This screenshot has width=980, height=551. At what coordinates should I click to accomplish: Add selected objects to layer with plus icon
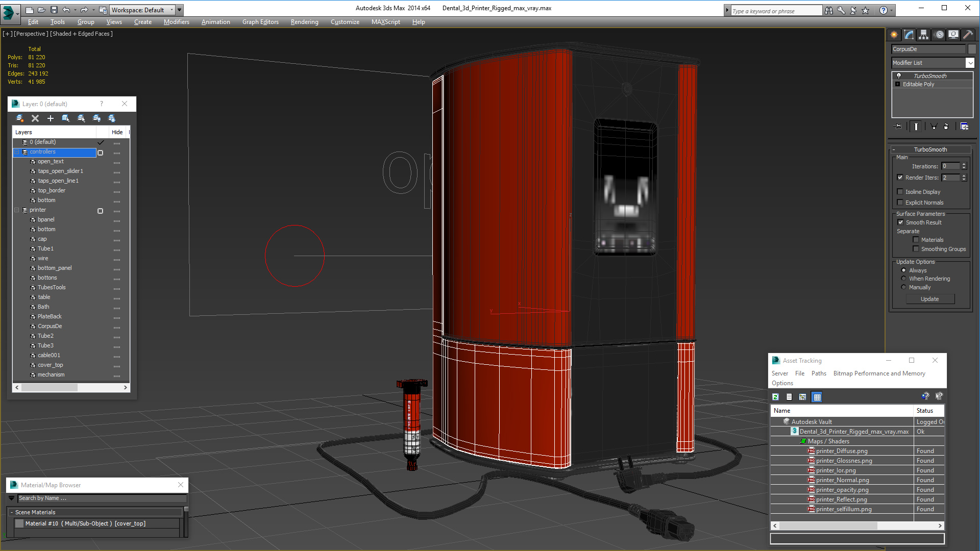click(x=51, y=118)
